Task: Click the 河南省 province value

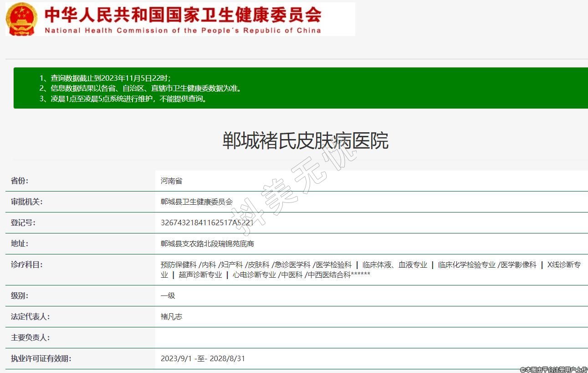Action: coord(171,181)
